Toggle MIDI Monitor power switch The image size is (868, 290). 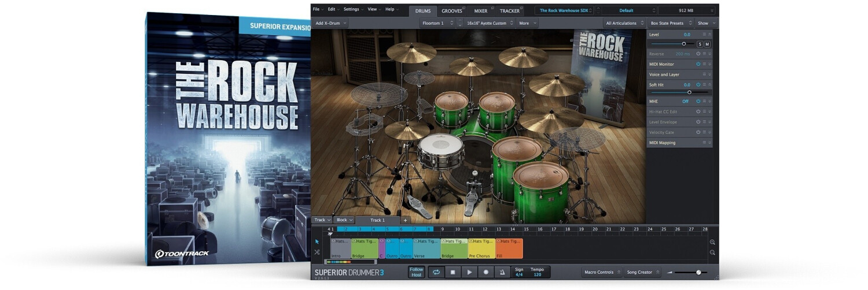[698, 64]
